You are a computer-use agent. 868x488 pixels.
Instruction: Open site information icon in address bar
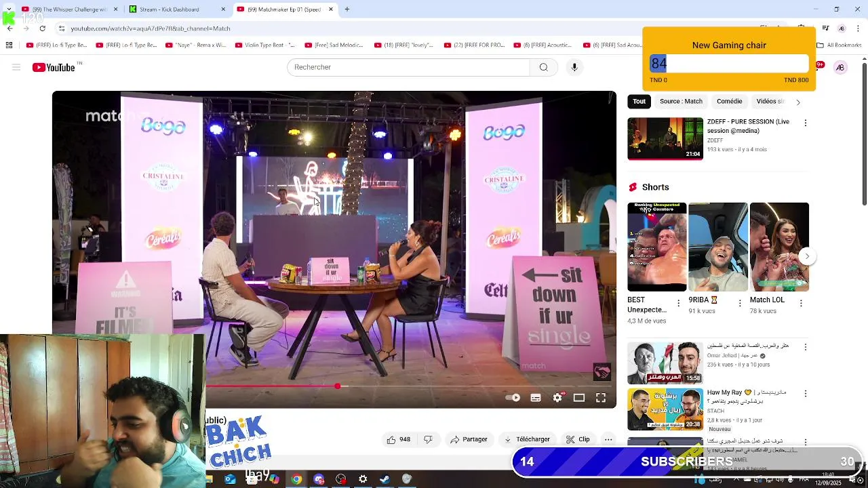click(x=62, y=28)
